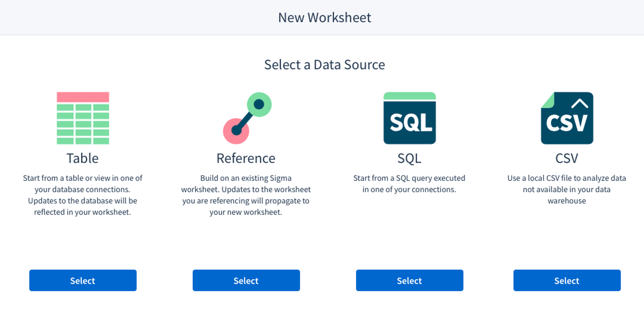Click the Table heading text
This screenshot has height=316, width=644.
[x=83, y=158]
